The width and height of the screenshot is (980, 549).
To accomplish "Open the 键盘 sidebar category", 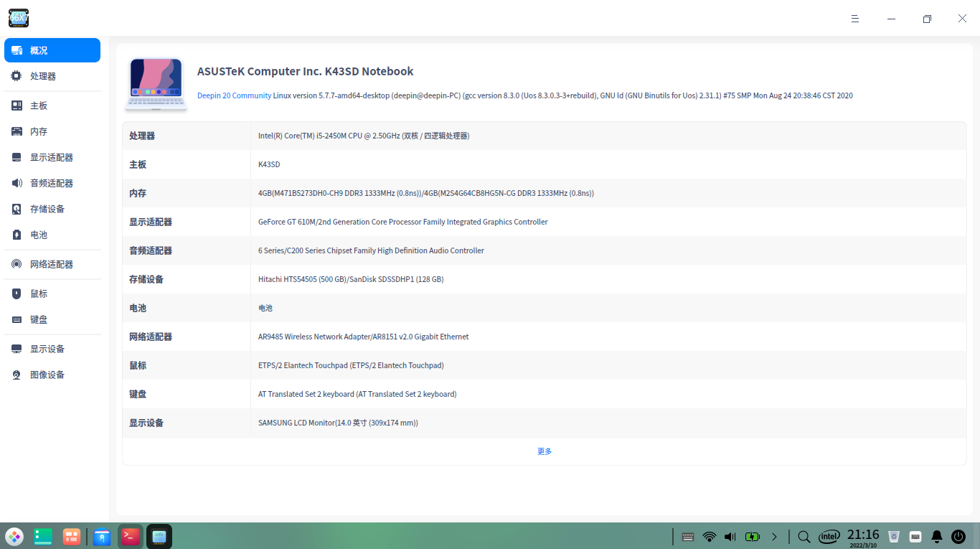I will click(52, 319).
